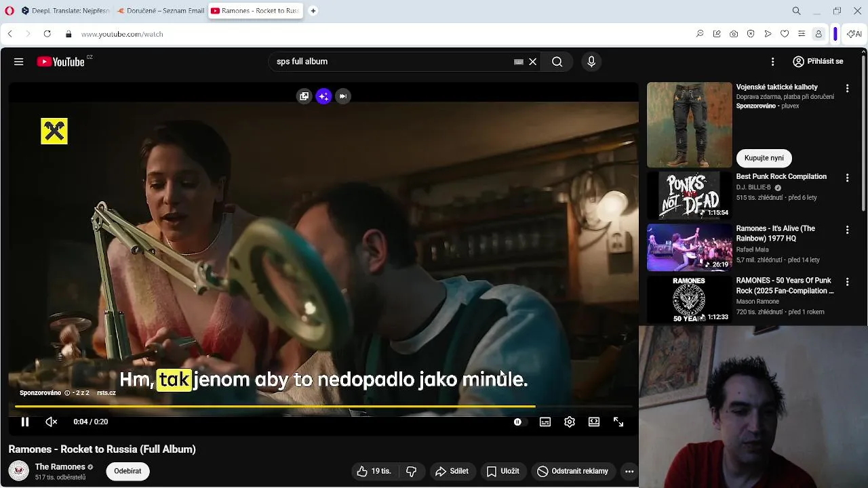Screen dimensions: 868x488
Task: Add page to bookmarks heart icon
Action: click(785, 34)
